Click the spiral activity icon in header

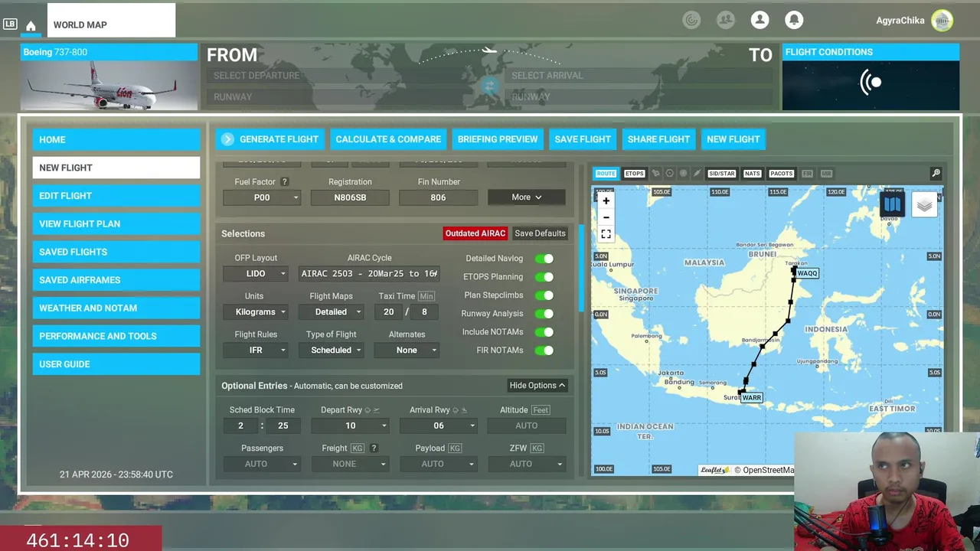(x=691, y=20)
